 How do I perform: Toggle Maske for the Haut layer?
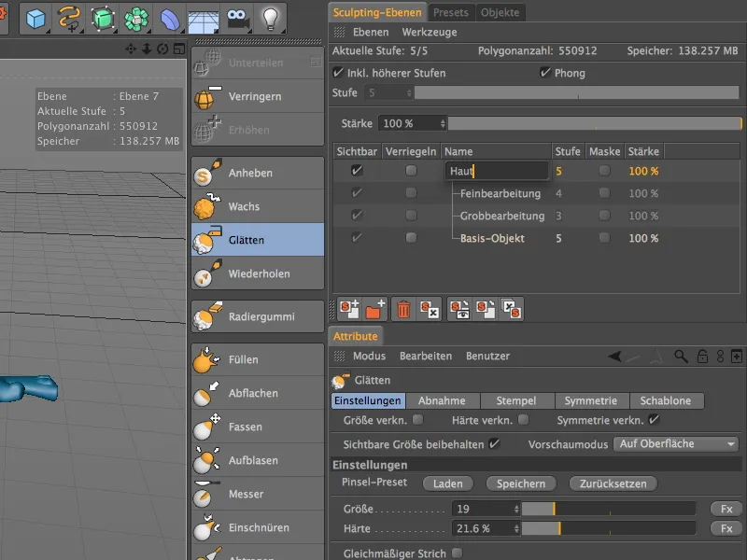604,171
